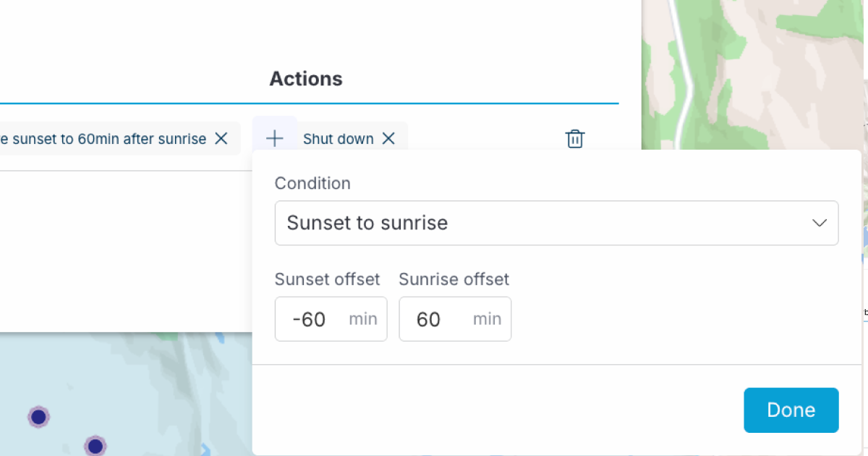
Task: Click the Sunrise offset label
Action: click(454, 279)
